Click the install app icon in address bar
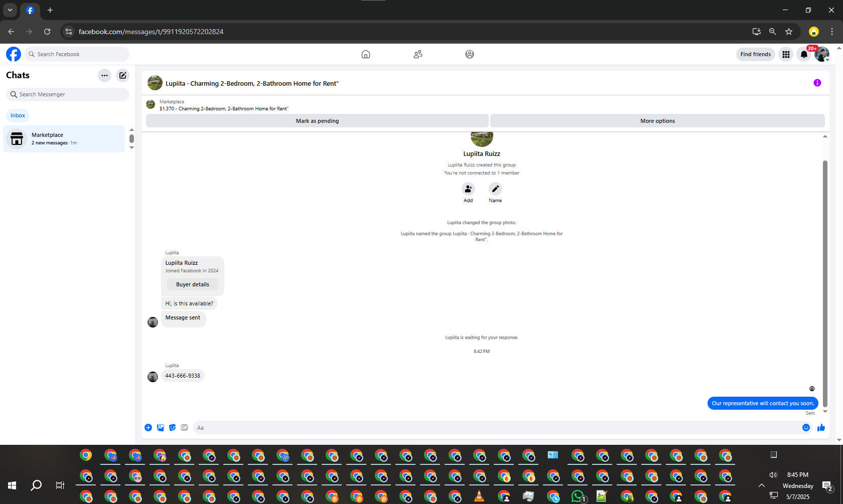Viewport: 843px width, 504px height. click(x=757, y=32)
